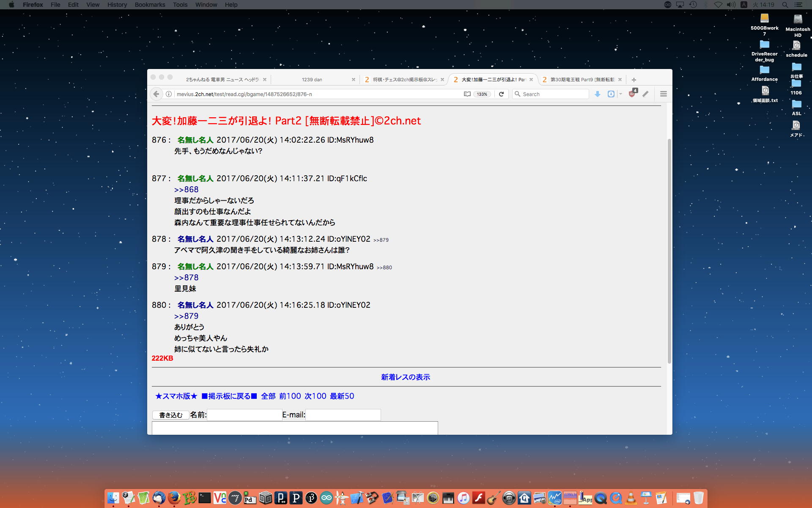This screenshot has width=812, height=508.
Task: Open the blue downloads arrow
Action: [597, 94]
